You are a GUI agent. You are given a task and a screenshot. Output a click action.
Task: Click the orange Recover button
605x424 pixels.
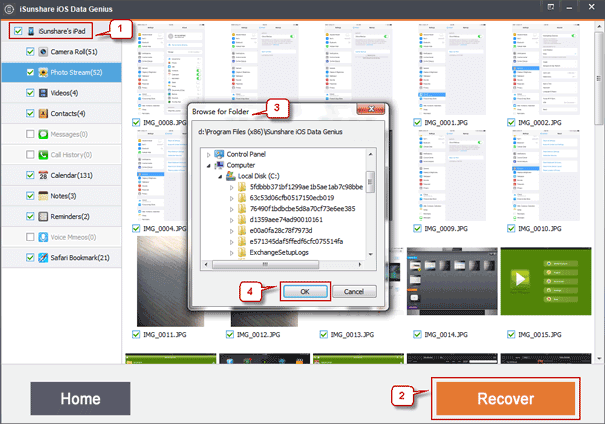pos(505,399)
